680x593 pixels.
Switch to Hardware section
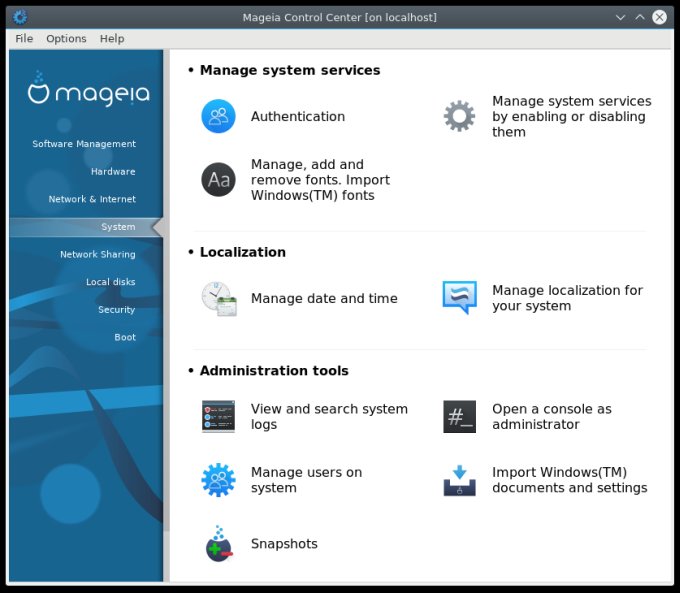pyautogui.click(x=113, y=172)
